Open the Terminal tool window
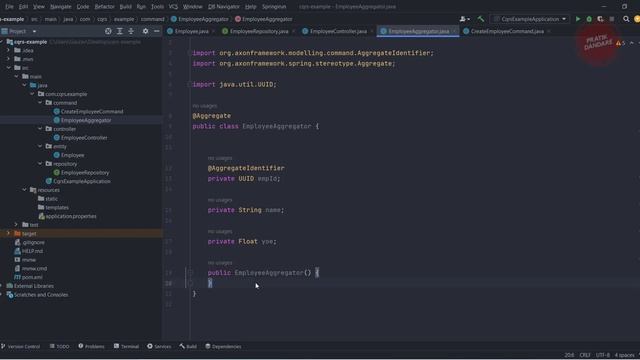The image size is (640, 360). [x=127, y=346]
